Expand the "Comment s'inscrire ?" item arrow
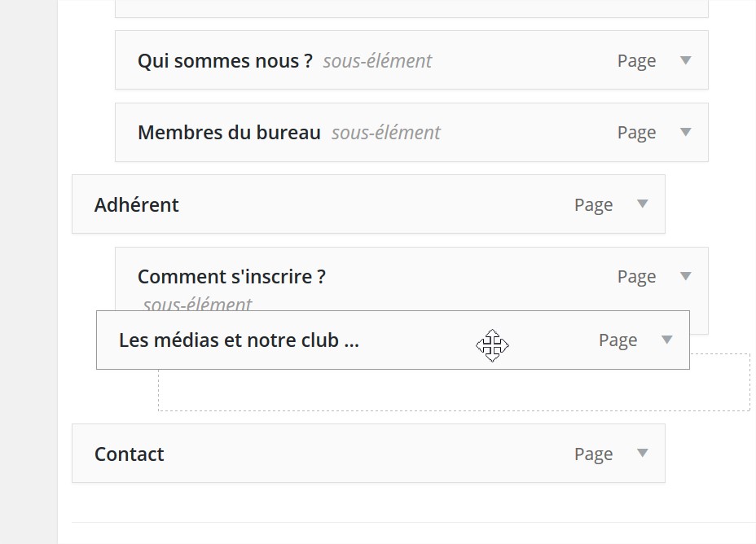This screenshot has width=756, height=544. [x=685, y=276]
